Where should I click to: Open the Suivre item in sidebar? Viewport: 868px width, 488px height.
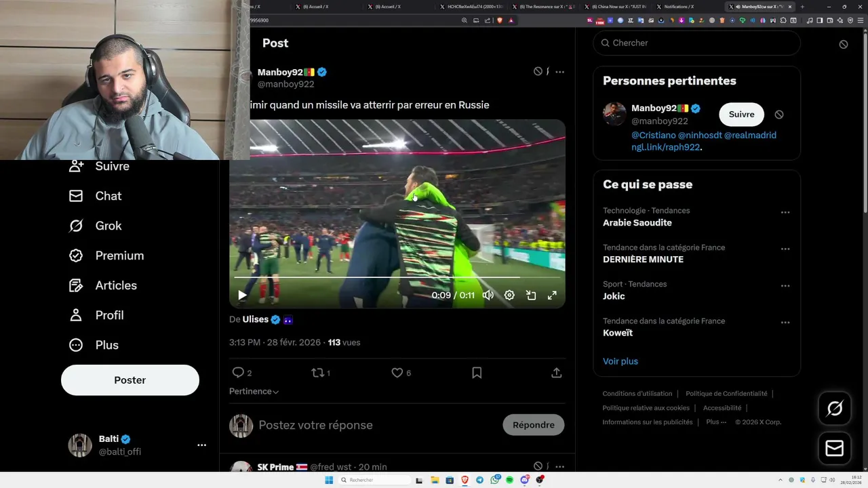(x=99, y=166)
